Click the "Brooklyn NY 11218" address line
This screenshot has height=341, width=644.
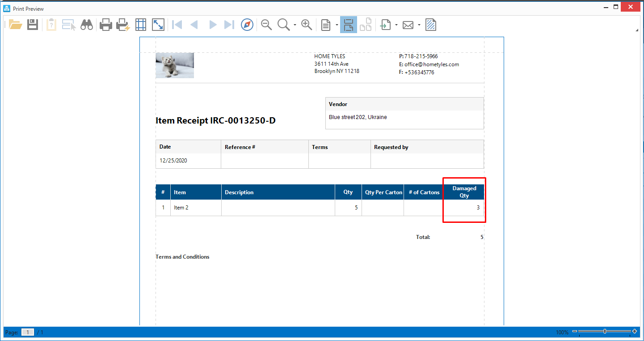337,72
